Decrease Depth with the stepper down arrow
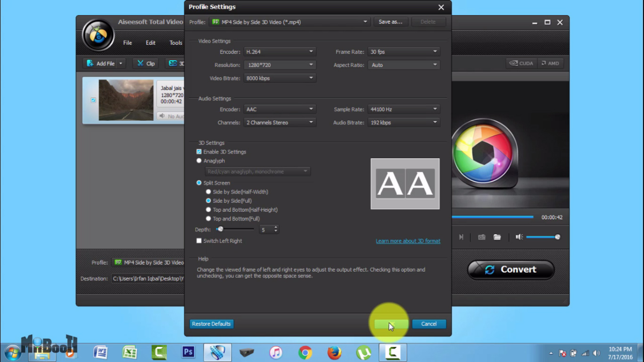The image size is (644, 362). pyautogui.click(x=276, y=231)
